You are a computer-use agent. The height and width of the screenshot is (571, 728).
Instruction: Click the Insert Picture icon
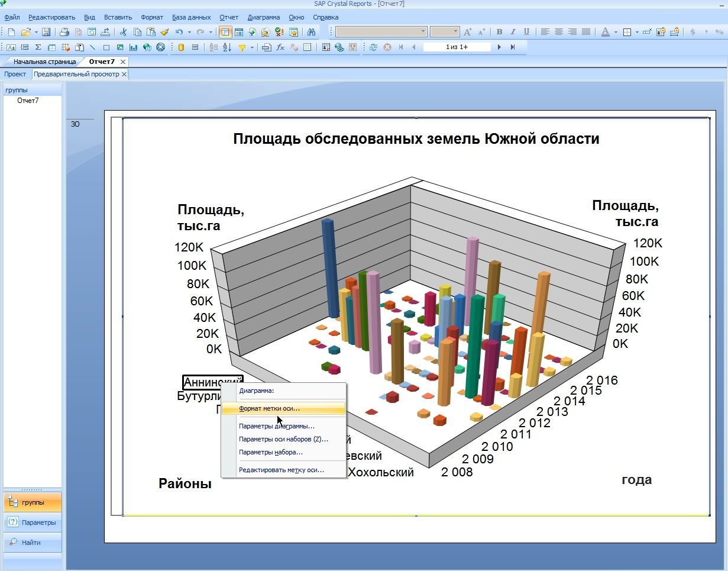point(120,47)
